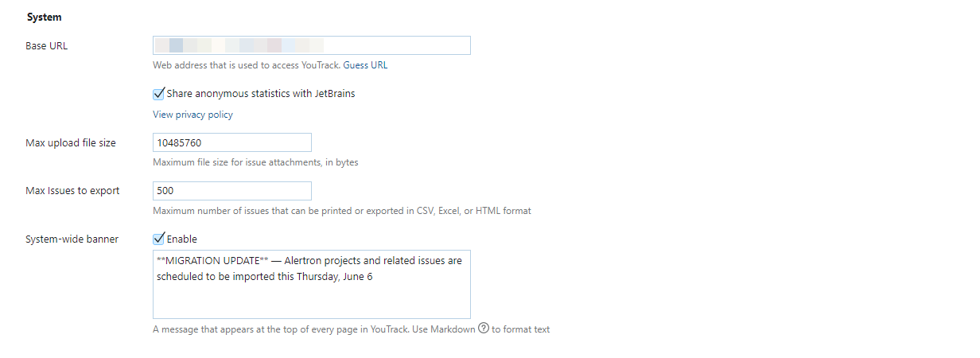
Task: Focus the Base URL input field
Action: click(311, 45)
